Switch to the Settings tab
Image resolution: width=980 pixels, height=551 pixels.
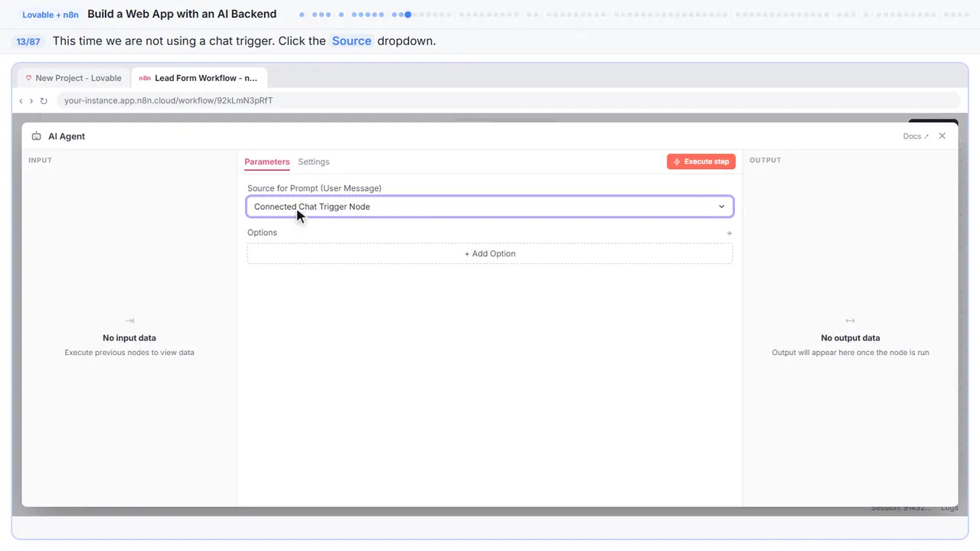click(314, 161)
